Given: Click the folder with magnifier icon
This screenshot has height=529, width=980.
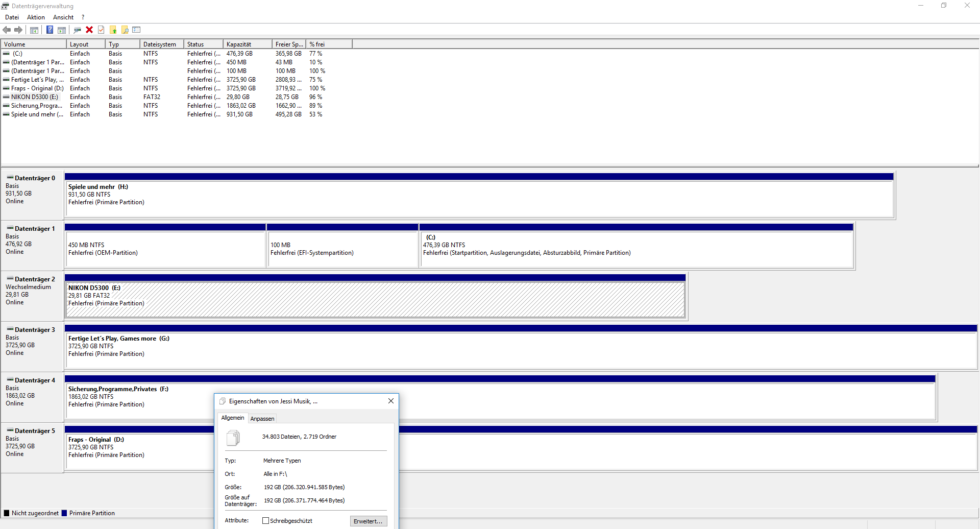Looking at the screenshot, I should pos(125,30).
